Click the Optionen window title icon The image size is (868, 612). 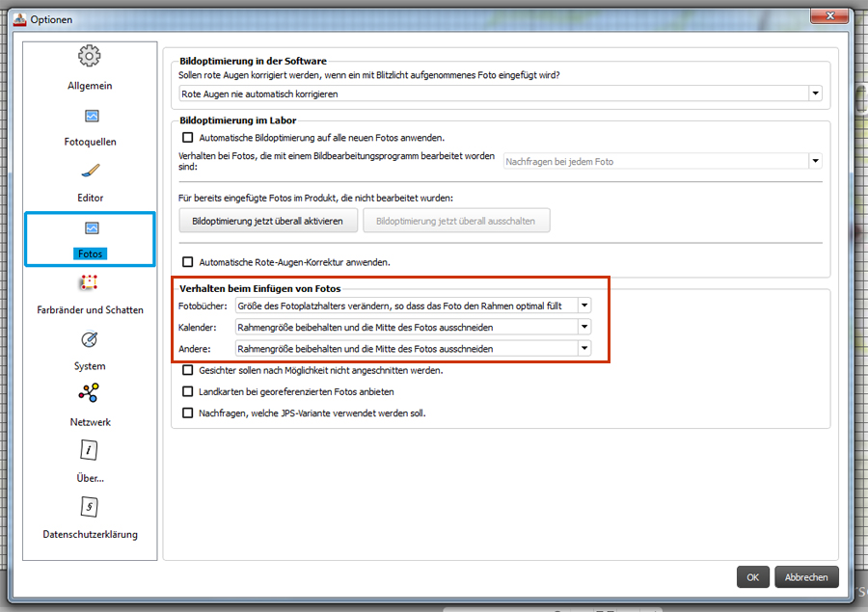coord(20,19)
